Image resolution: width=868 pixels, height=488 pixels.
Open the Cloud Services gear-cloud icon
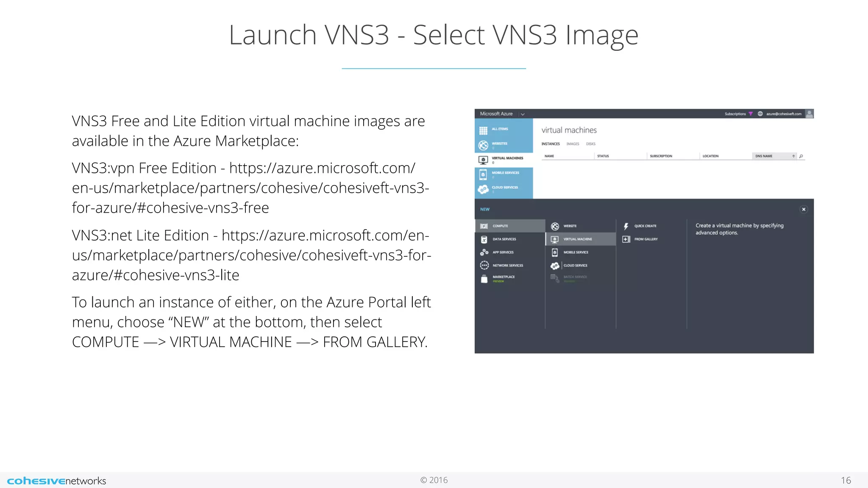[483, 189]
